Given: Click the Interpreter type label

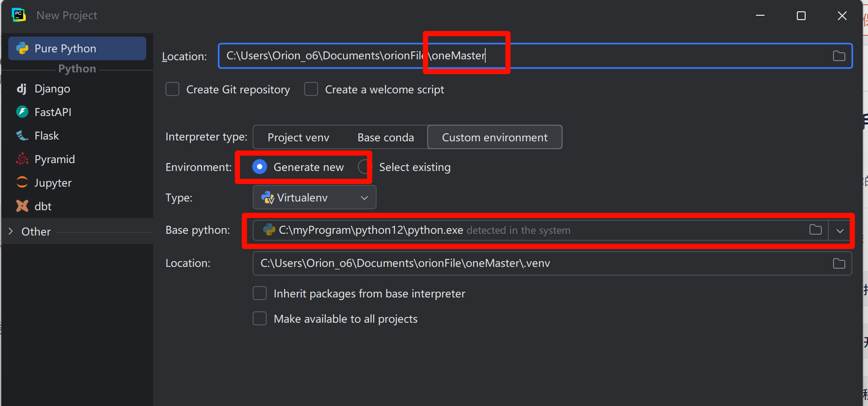Looking at the screenshot, I should pyautogui.click(x=206, y=137).
